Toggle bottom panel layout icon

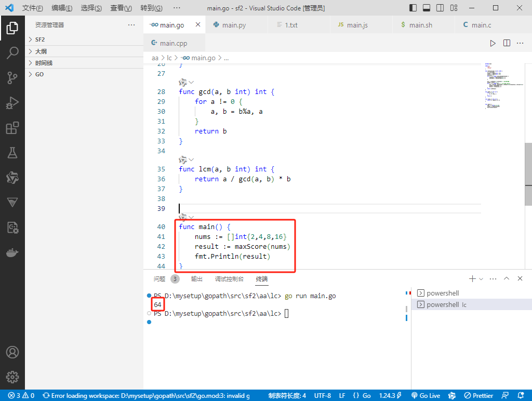point(427,8)
